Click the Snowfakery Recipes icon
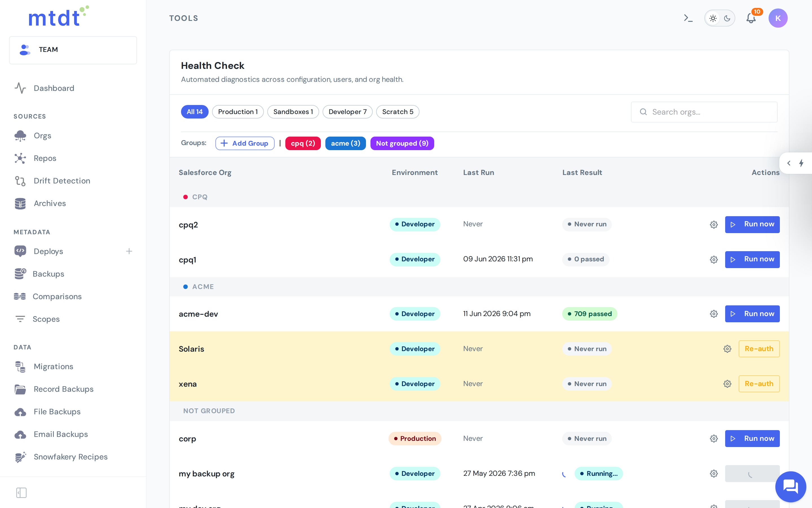 coord(21,457)
